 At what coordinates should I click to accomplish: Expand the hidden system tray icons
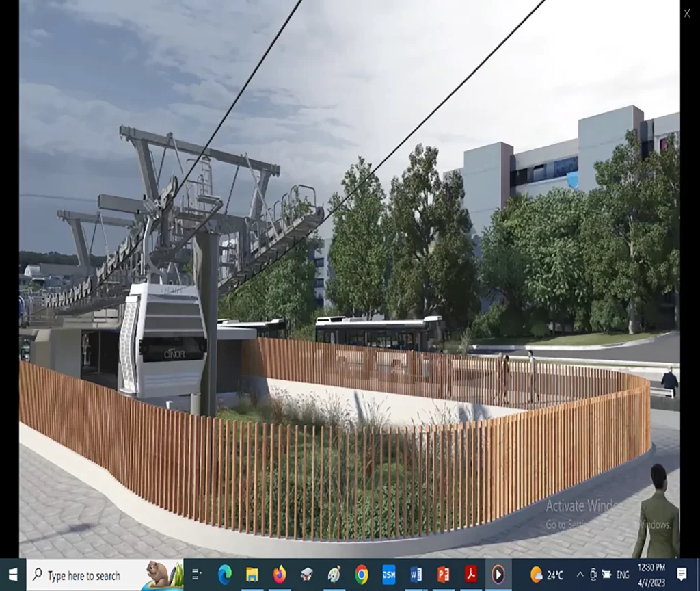[x=580, y=575]
